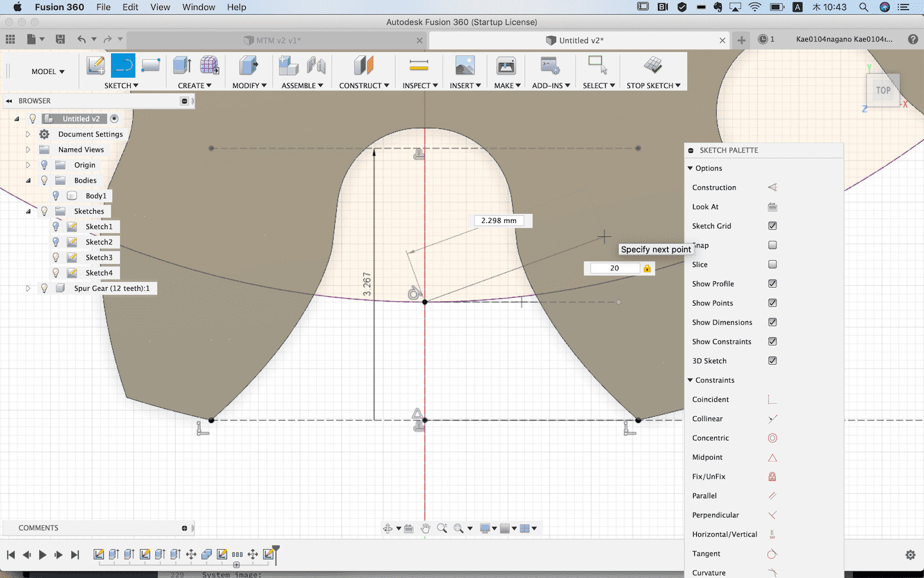Choose the Tangent constraint
924x578 pixels.
[x=772, y=554]
